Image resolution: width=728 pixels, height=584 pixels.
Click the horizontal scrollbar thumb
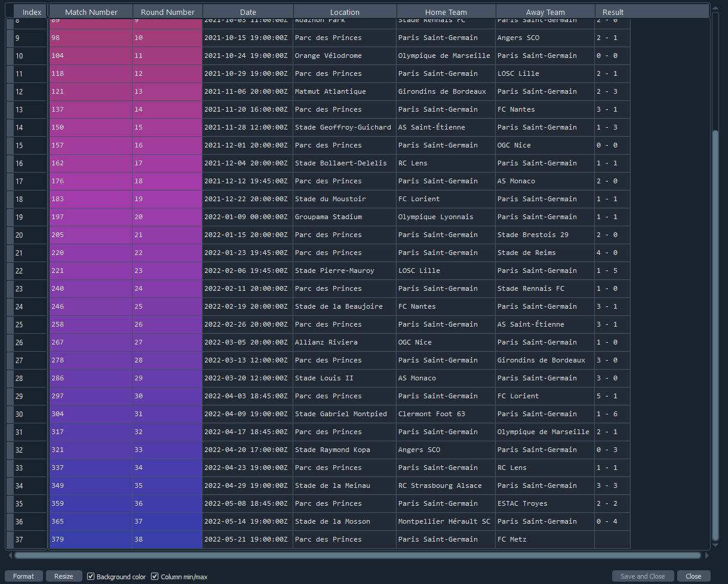point(358,555)
